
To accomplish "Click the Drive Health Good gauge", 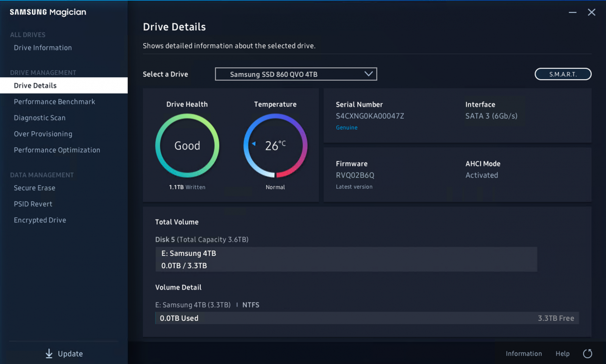I will 187,146.
